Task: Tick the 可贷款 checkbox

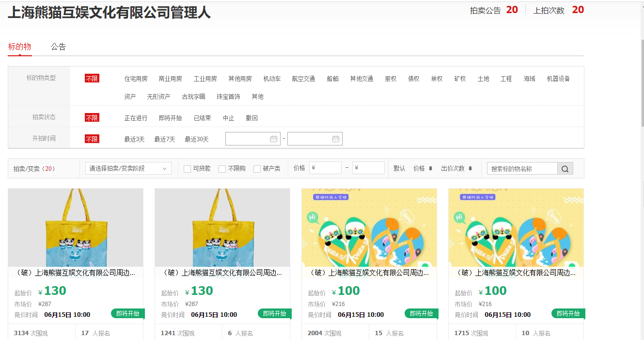Action: coord(187,169)
